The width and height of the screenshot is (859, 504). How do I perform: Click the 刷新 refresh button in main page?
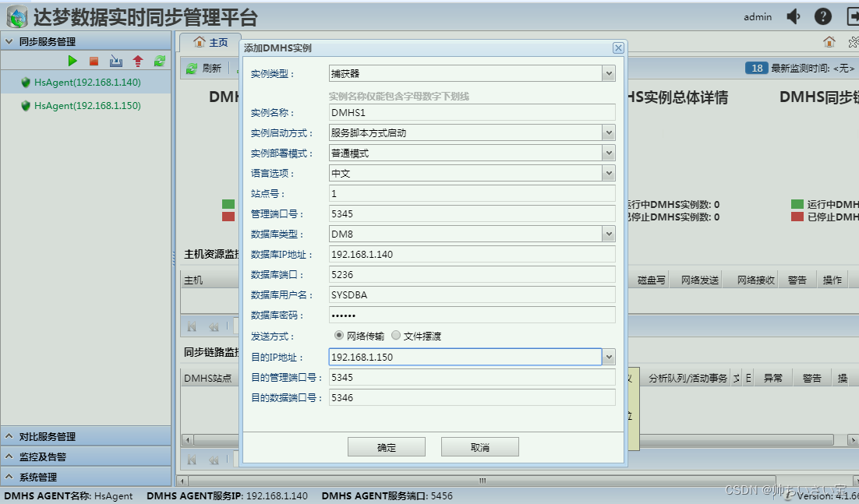pyautogui.click(x=204, y=68)
